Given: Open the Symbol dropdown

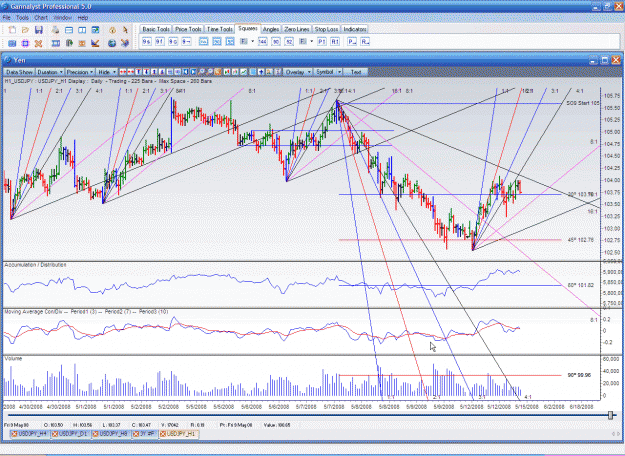Looking at the screenshot, I should 328,72.
